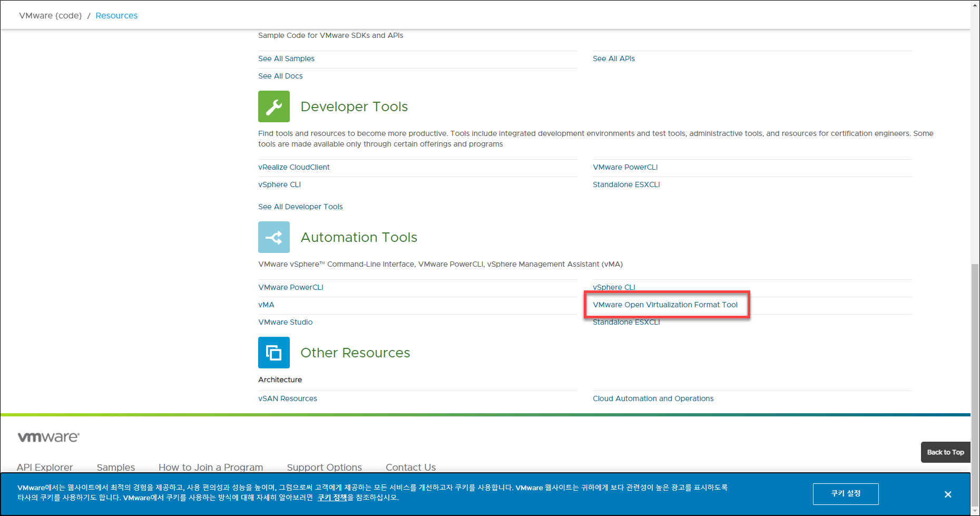Image resolution: width=980 pixels, height=516 pixels.
Task: Click the Automation Tools heading
Action: click(x=359, y=237)
